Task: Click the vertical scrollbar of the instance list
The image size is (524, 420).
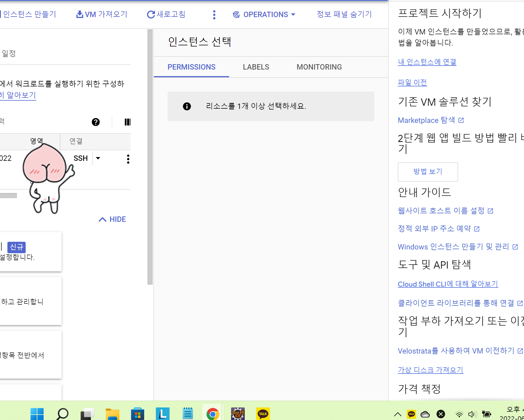Action: (150, 157)
